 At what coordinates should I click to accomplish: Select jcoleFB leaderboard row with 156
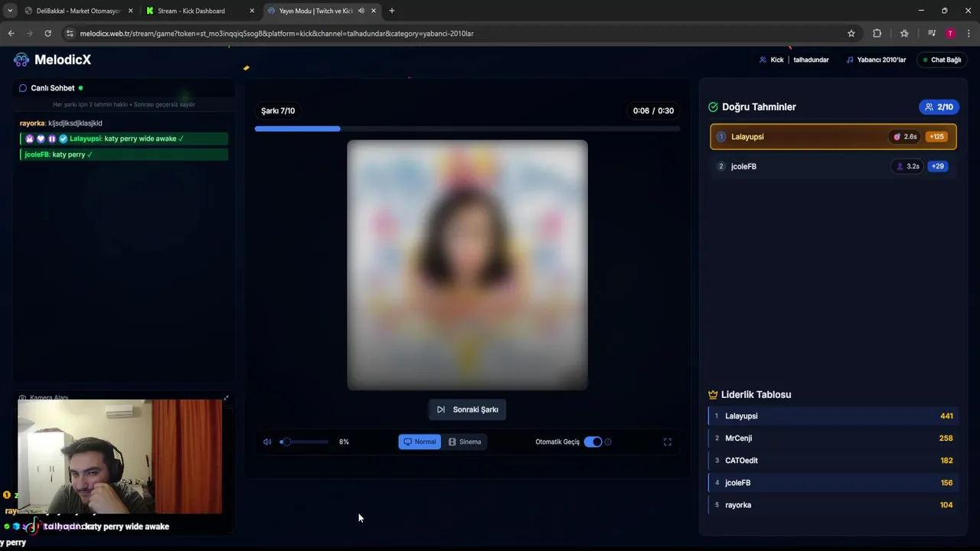pos(833,483)
